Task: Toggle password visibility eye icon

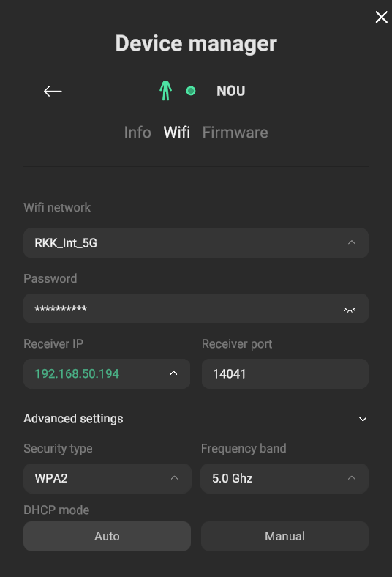Action: coord(350,310)
